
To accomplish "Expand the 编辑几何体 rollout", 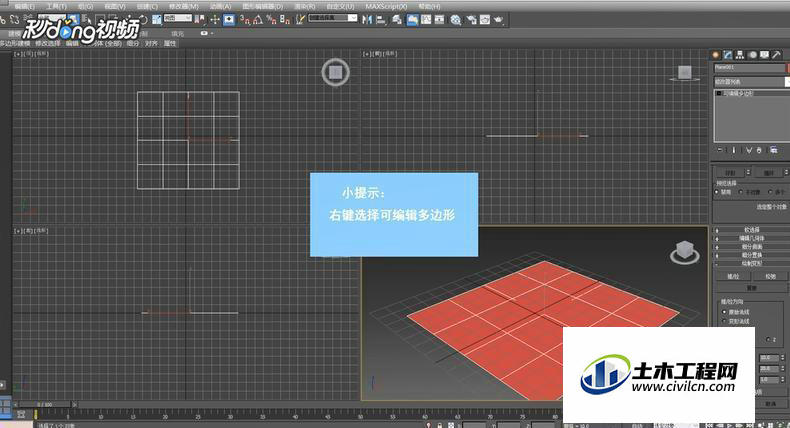I will point(751,238).
